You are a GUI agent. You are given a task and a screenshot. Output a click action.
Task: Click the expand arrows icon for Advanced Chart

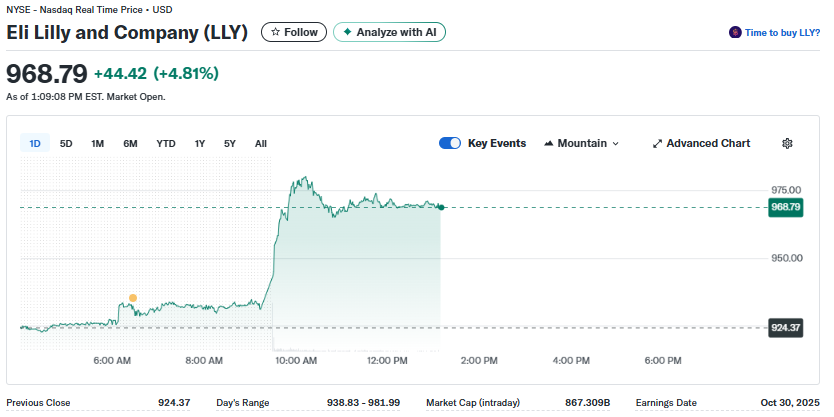pos(657,143)
